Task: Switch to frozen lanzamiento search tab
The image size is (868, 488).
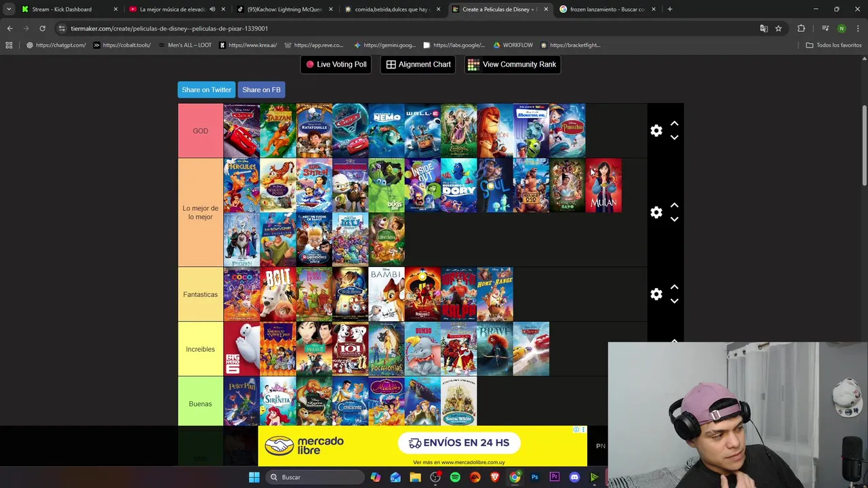Action: tap(607, 9)
